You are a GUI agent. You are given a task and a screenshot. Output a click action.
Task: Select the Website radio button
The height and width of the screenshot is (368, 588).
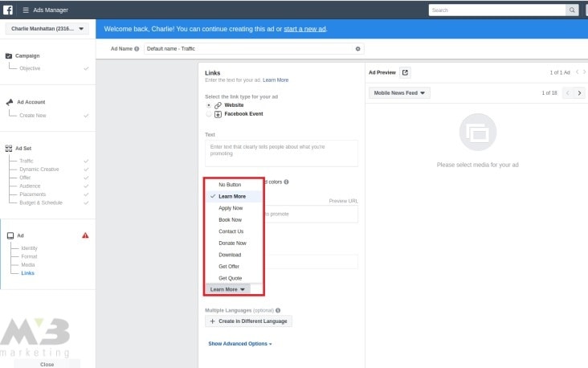(209, 105)
